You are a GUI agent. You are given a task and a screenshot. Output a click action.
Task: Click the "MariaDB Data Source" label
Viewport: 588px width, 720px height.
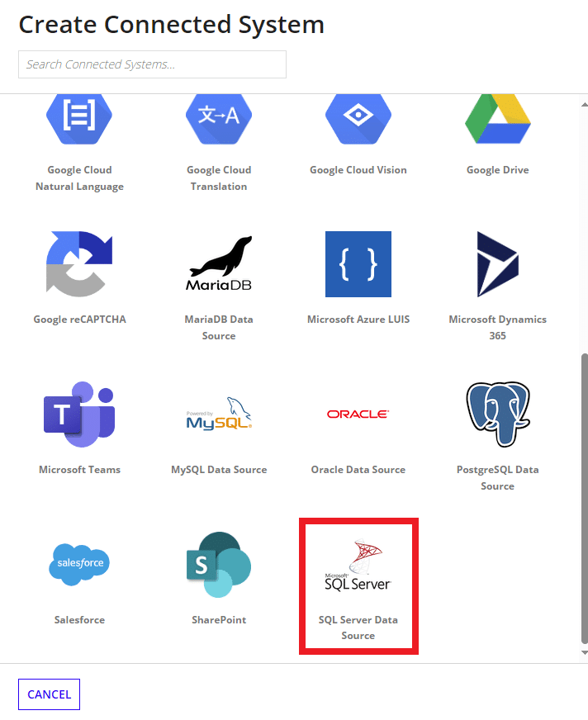click(219, 328)
